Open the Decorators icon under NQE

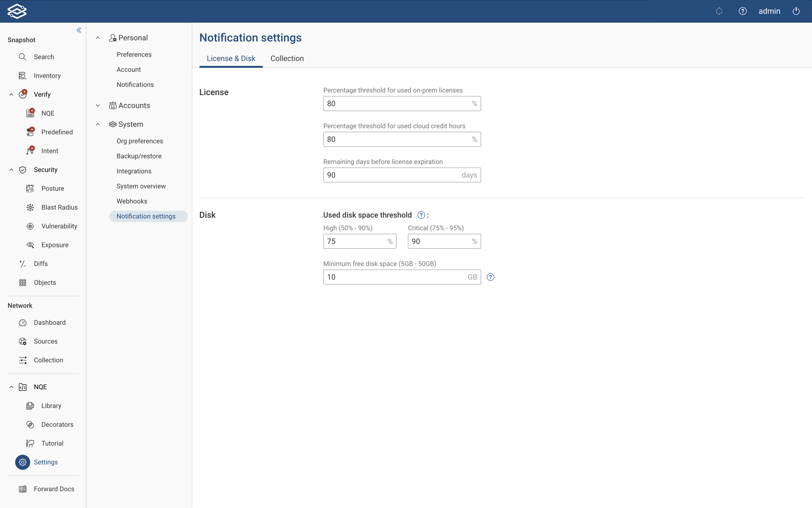[x=30, y=424]
